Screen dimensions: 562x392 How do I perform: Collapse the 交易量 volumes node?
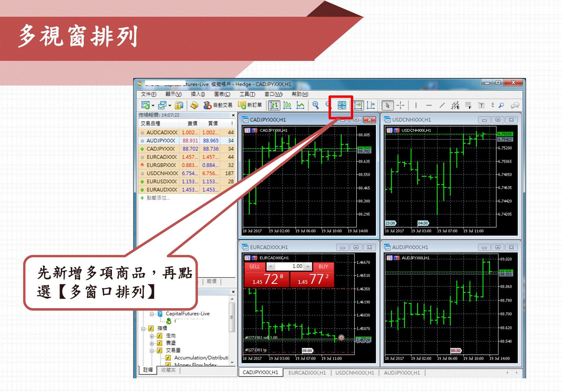(152, 351)
